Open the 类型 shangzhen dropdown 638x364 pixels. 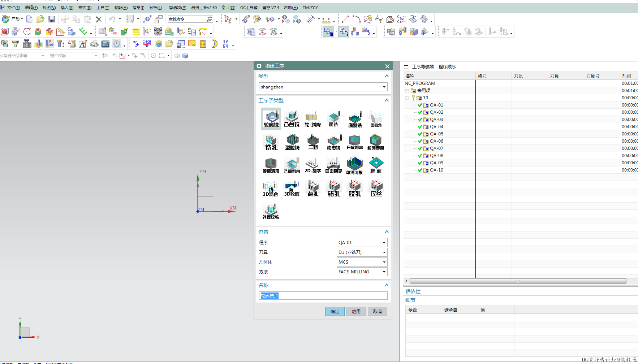tap(323, 87)
